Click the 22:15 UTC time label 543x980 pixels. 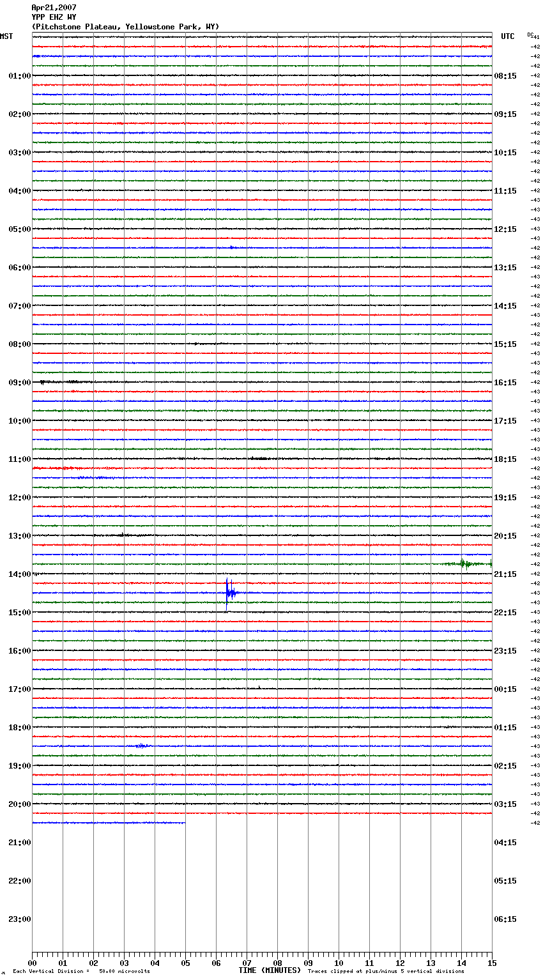(x=505, y=613)
